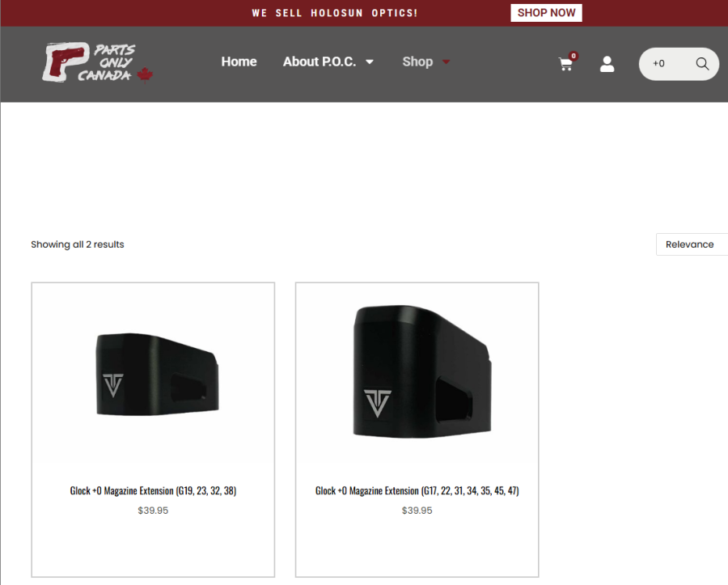Open the About P.O.C. menu item
This screenshot has height=585, width=728.
(x=320, y=61)
